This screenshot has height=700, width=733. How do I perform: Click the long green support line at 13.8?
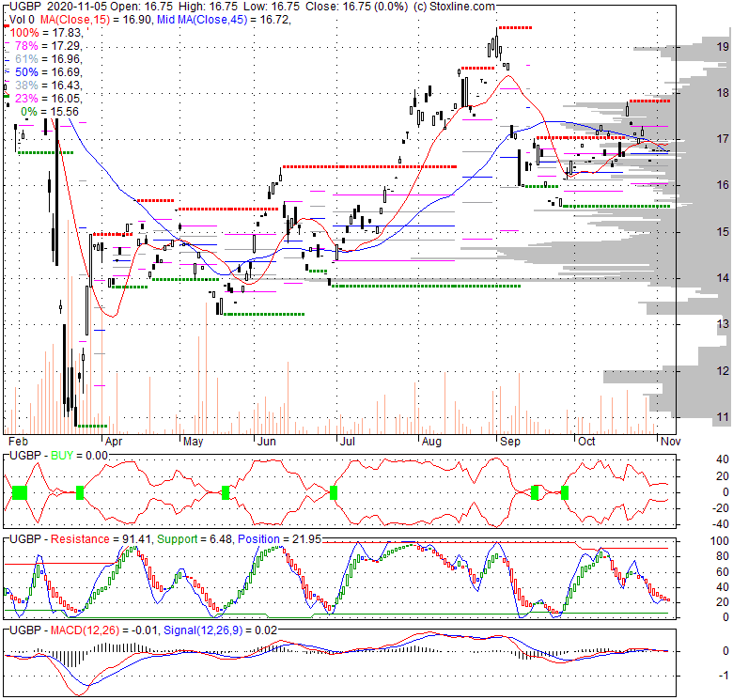pyautogui.click(x=426, y=286)
